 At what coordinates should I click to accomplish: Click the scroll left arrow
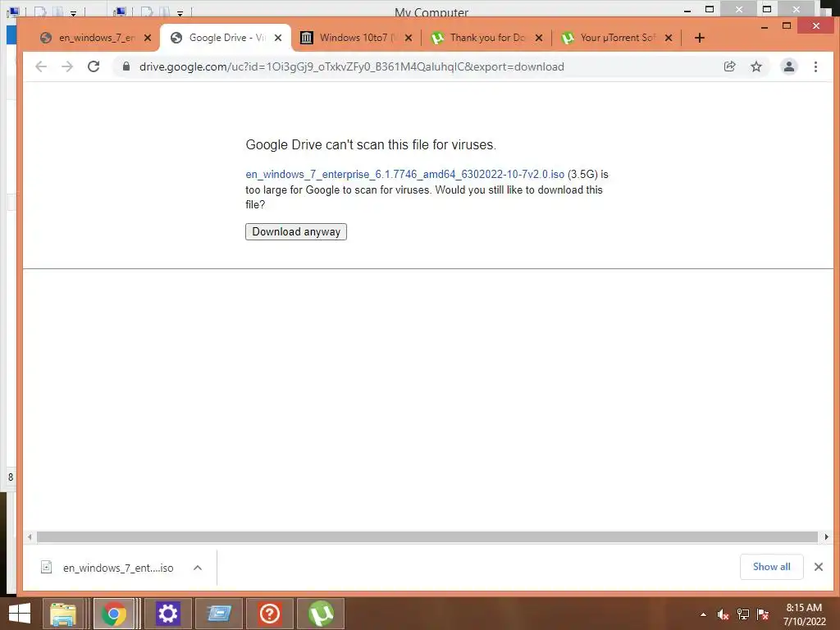(30, 536)
